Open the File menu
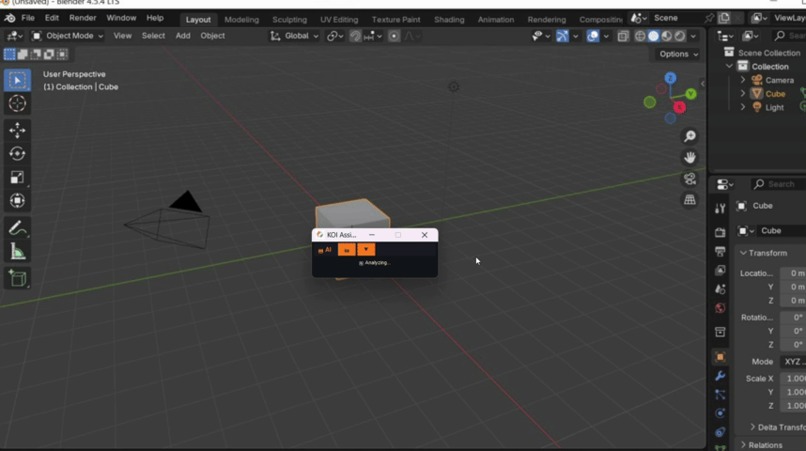The width and height of the screenshot is (806, 451). point(28,18)
